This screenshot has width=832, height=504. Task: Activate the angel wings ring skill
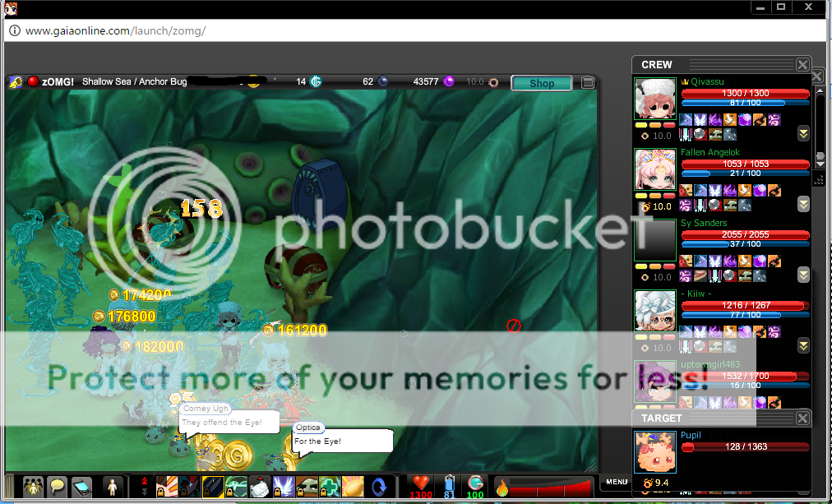tap(283, 486)
